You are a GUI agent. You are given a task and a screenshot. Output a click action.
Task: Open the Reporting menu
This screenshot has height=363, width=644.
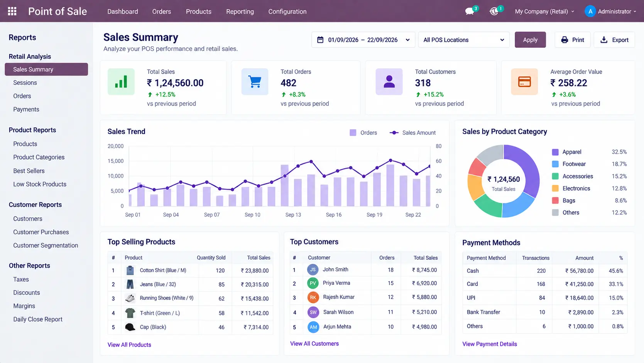(x=240, y=12)
